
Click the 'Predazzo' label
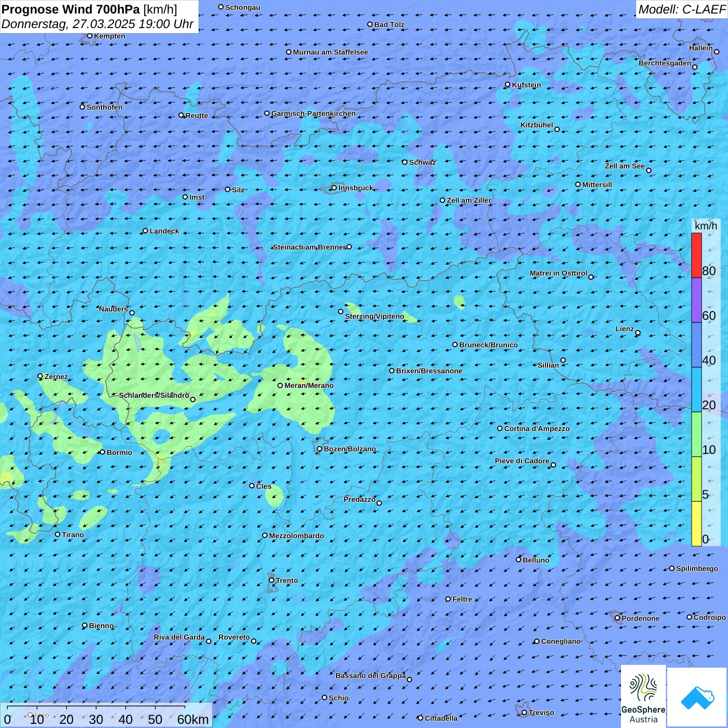coord(359,499)
